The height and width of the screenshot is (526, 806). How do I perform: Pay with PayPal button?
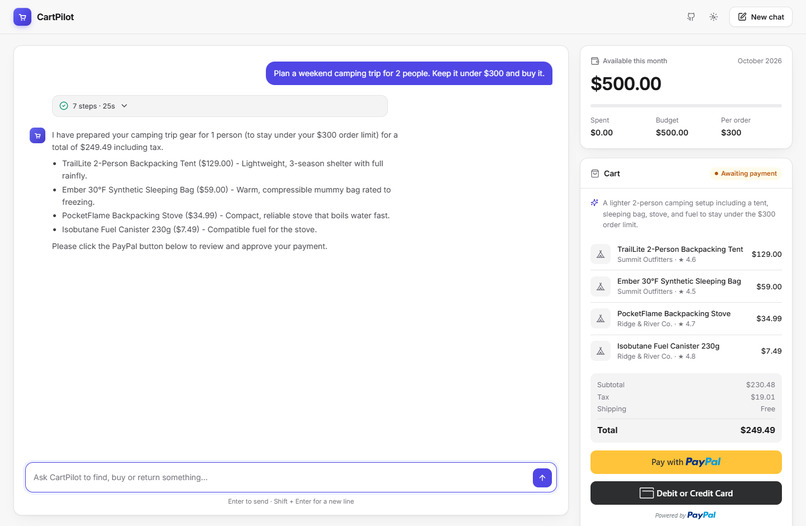click(x=686, y=462)
